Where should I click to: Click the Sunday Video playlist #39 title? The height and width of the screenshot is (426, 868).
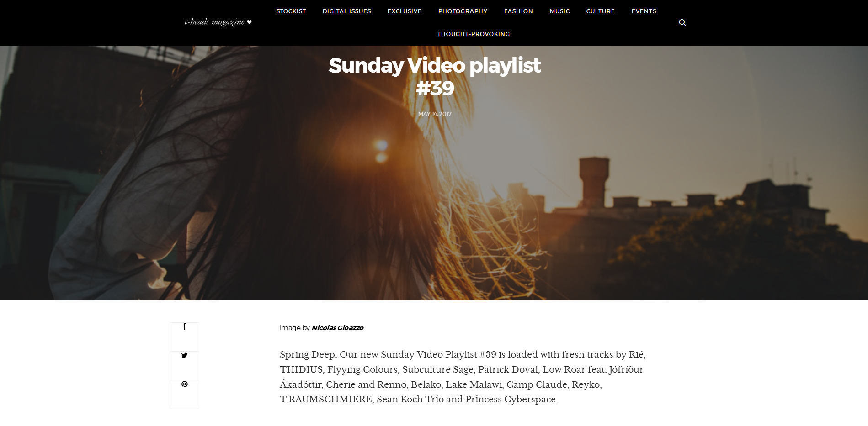tap(434, 77)
